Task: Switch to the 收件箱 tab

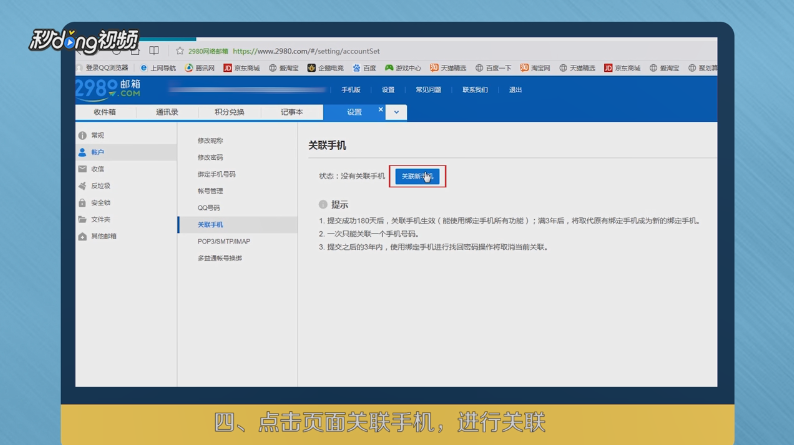Action: (105, 112)
